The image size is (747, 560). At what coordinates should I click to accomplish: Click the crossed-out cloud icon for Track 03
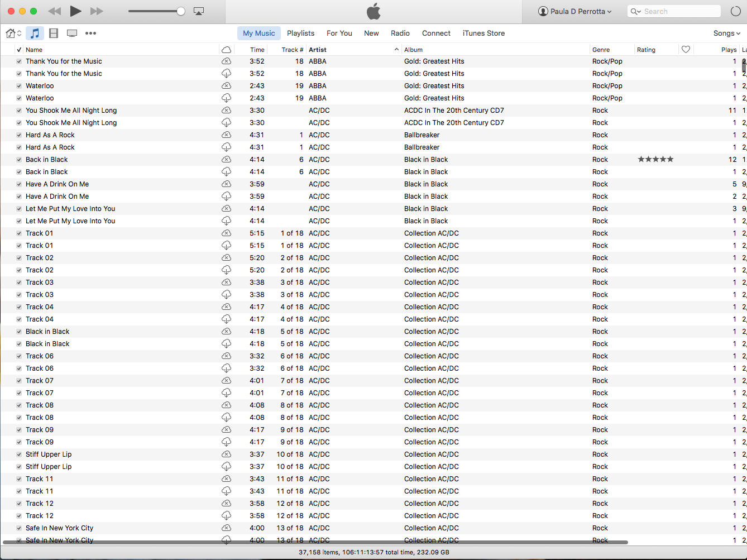[x=226, y=283]
